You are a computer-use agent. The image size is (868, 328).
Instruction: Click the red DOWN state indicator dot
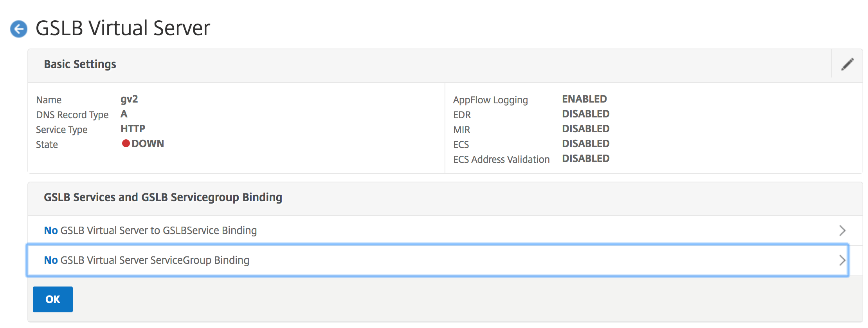pyautogui.click(x=126, y=144)
